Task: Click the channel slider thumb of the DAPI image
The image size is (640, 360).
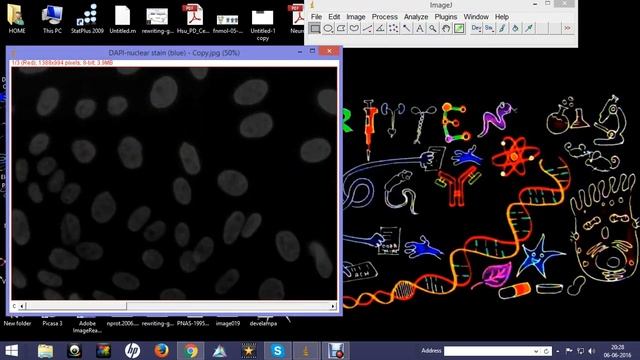Action: (x=76, y=306)
